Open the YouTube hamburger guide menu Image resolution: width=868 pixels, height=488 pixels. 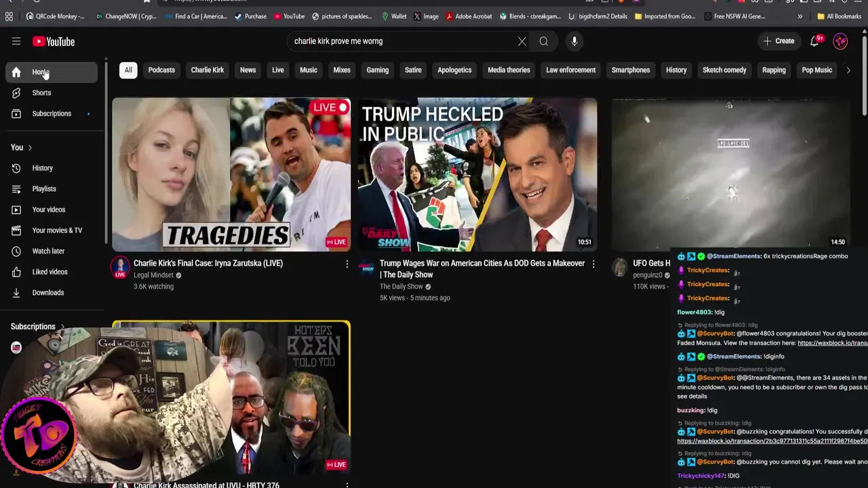click(x=16, y=41)
